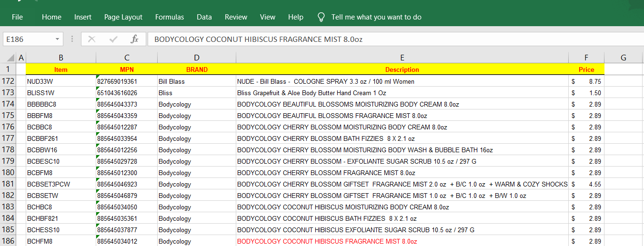The height and width of the screenshot is (246, 644).
Task: Open the Insert ribbon tab
Action: pyautogui.click(x=83, y=17)
